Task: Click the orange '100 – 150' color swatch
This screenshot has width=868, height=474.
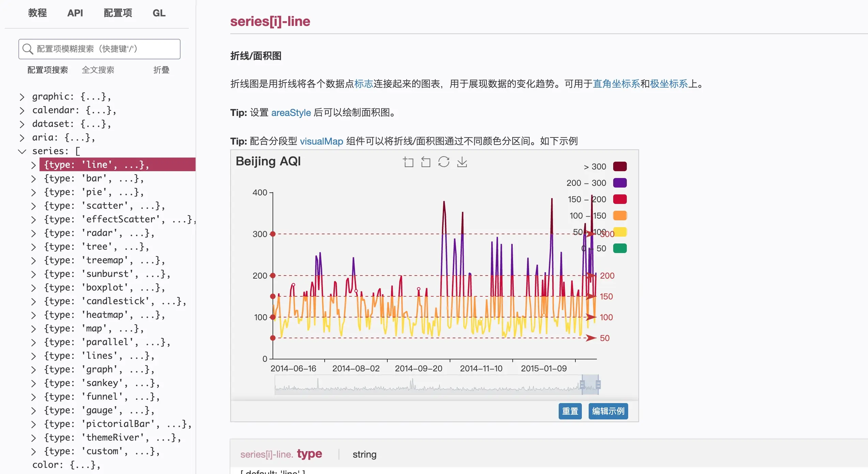Action: coord(620,216)
